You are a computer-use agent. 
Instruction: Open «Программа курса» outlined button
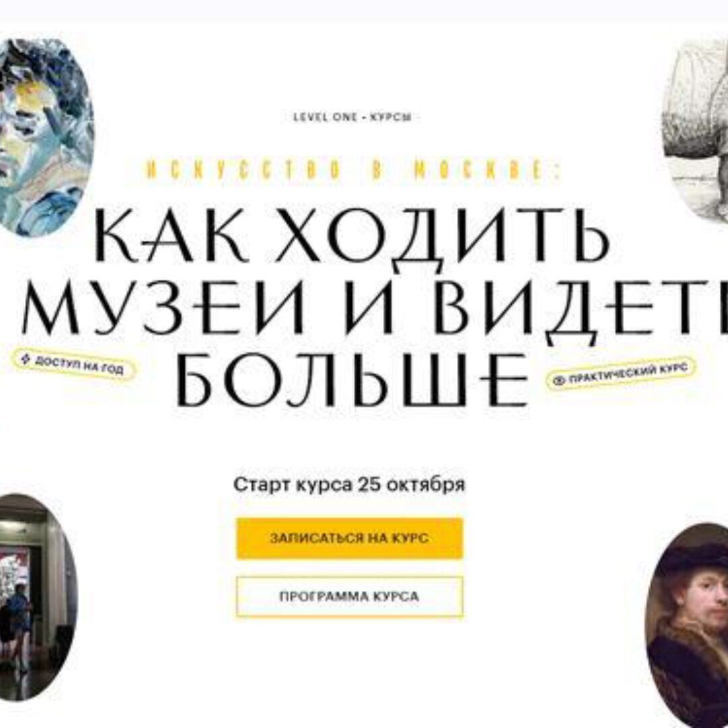point(349,597)
